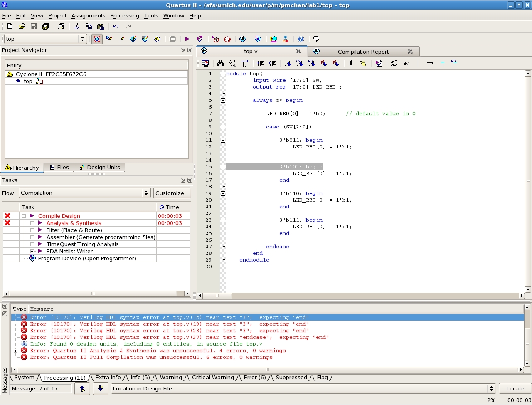Collapse the always block at line 5
The height and width of the screenshot is (405, 532).
pyautogui.click(x=223, y=100)
